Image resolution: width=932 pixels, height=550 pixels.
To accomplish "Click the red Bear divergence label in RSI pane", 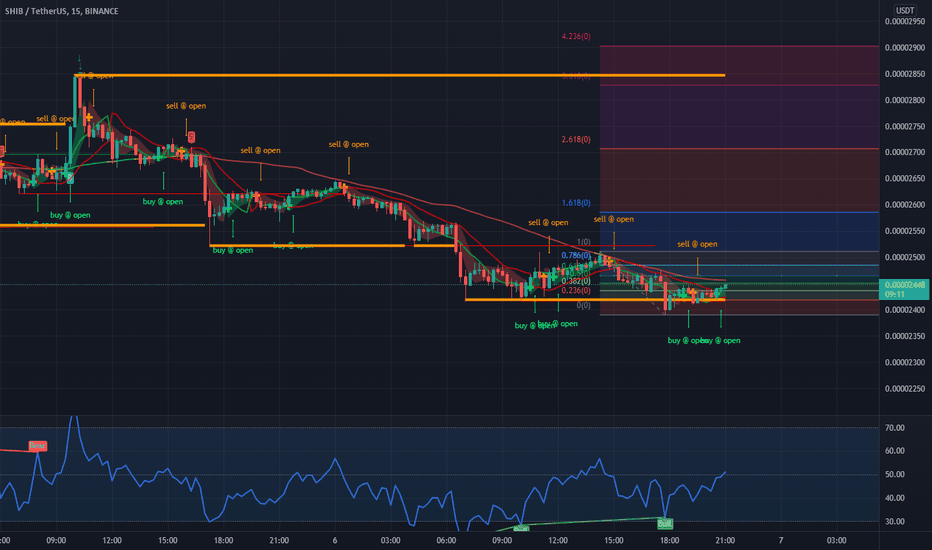I will [37, 445].
